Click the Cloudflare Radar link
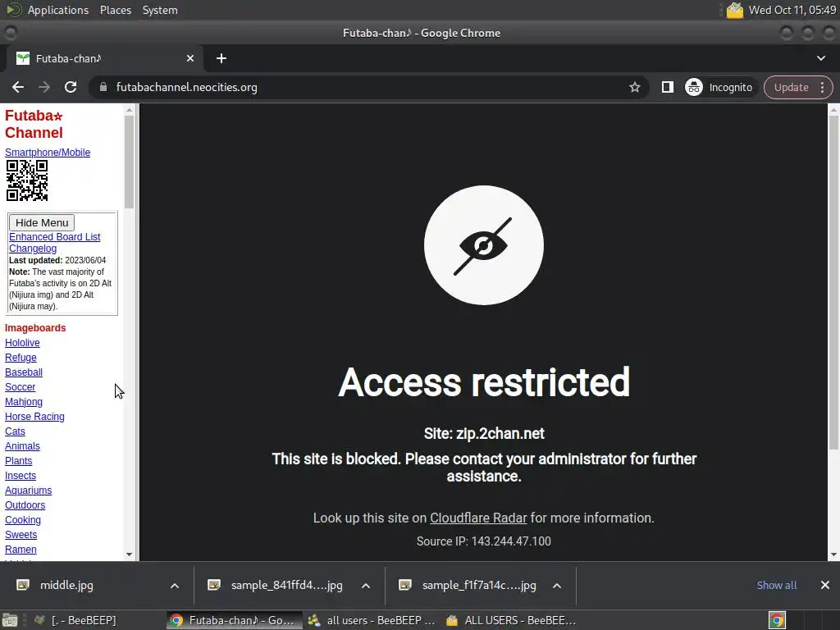This screenshot has height=630, width=840. (x=478, y=518)
